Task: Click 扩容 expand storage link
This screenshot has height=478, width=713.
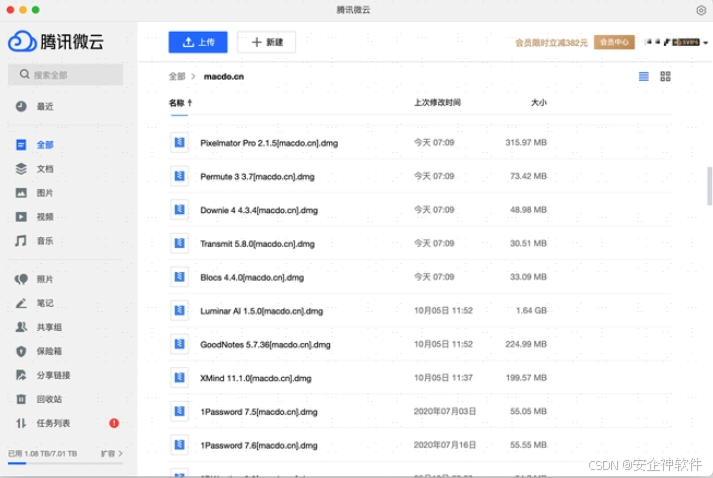Action: pos(112,453)
